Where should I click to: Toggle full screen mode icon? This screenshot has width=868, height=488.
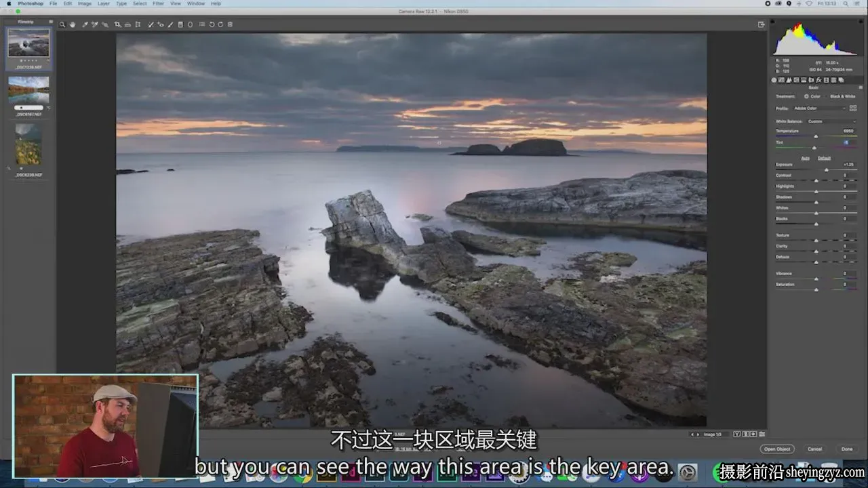(762, 24)
